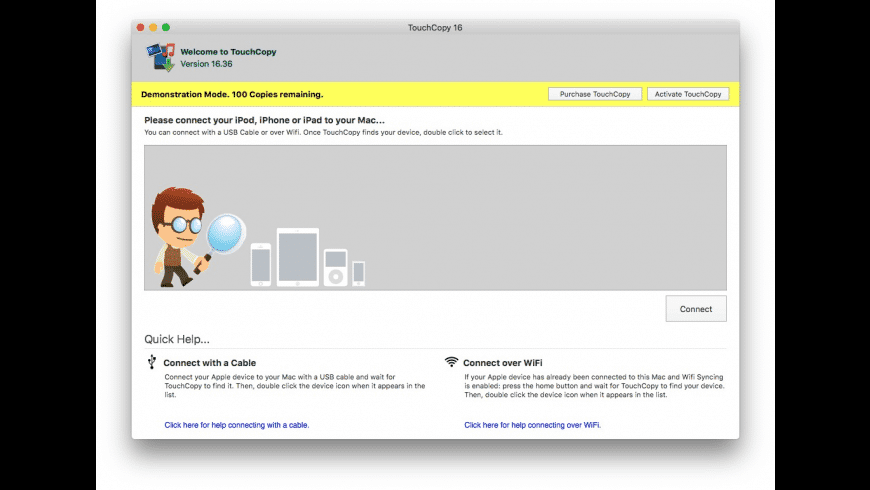Open help link for connecting over WiFi
The height and width of the screenshot is (490, 870).
533,425
